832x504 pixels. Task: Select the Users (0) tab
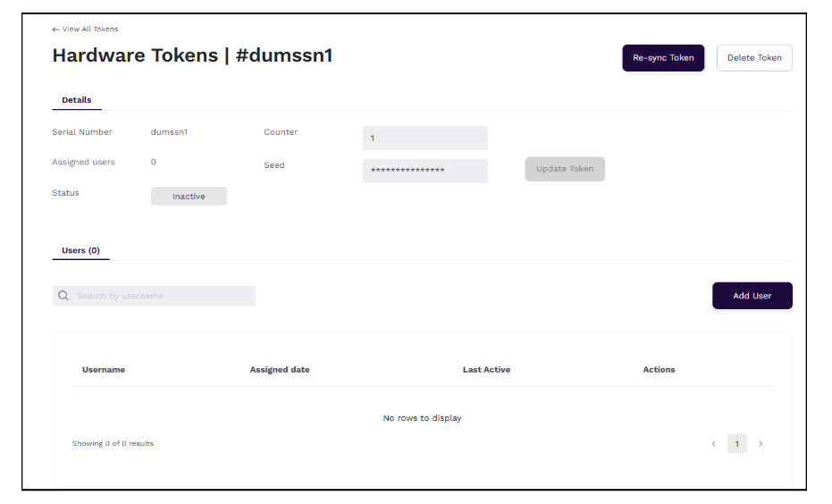pyautogui.click(x=80, y=251)
